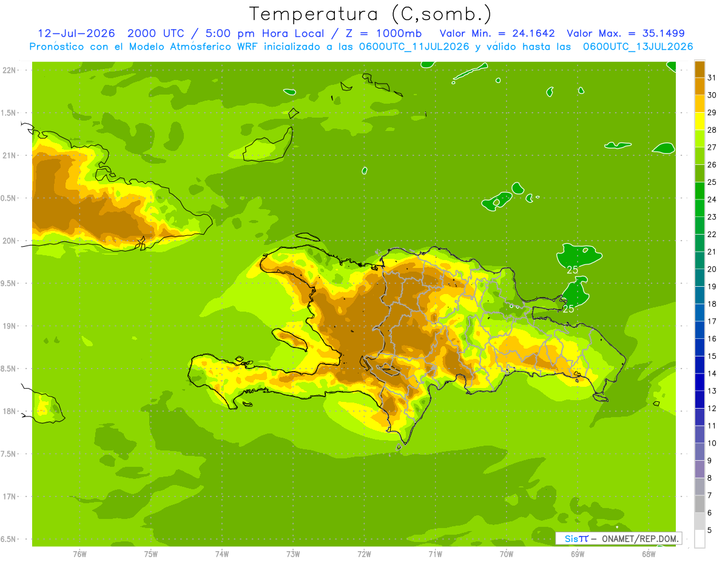Select the '12-Jul-2026' forecast date text
The height and width of the screenshot is (562, 728).
75,33
